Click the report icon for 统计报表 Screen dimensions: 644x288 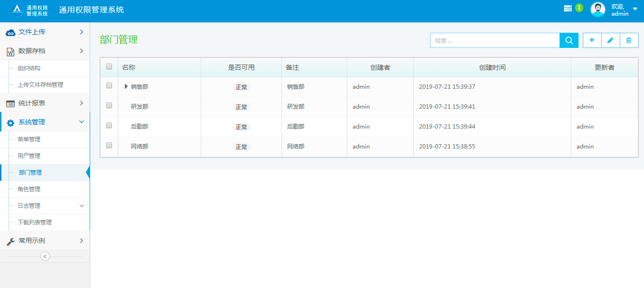click(x=10, y=103)
